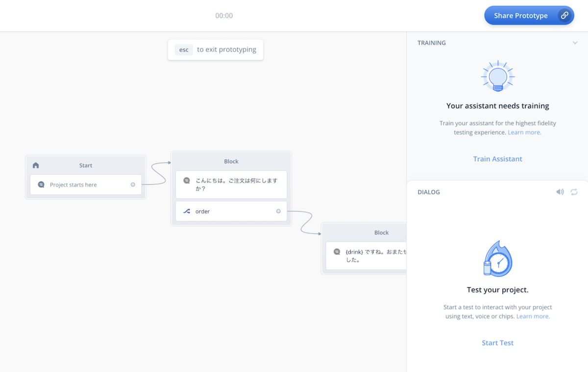This screenshot has height=372, width=588.
Task: Click the light bulb training icon
Action: pyautogui.click(x=497, y=76)
